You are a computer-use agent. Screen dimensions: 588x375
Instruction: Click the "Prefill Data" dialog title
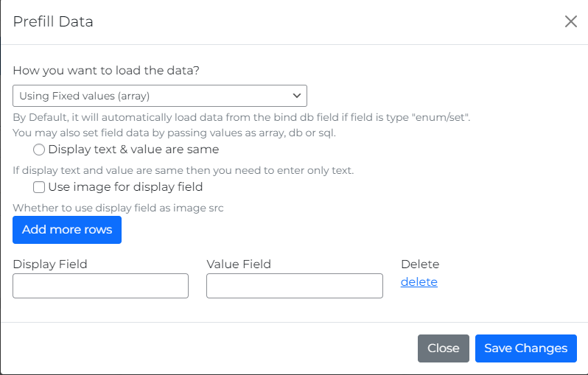[53, 21]
